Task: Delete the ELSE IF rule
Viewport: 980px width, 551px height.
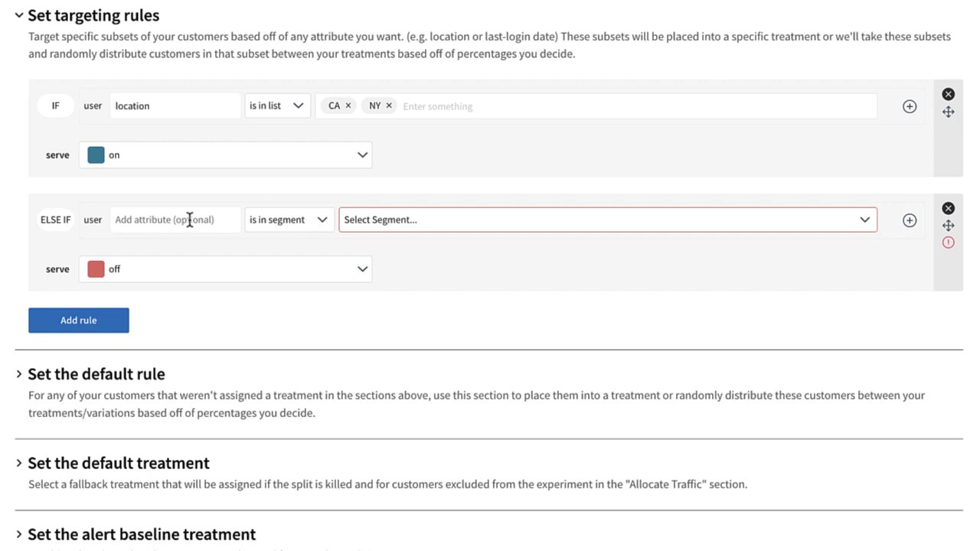Action: (948, 208)
